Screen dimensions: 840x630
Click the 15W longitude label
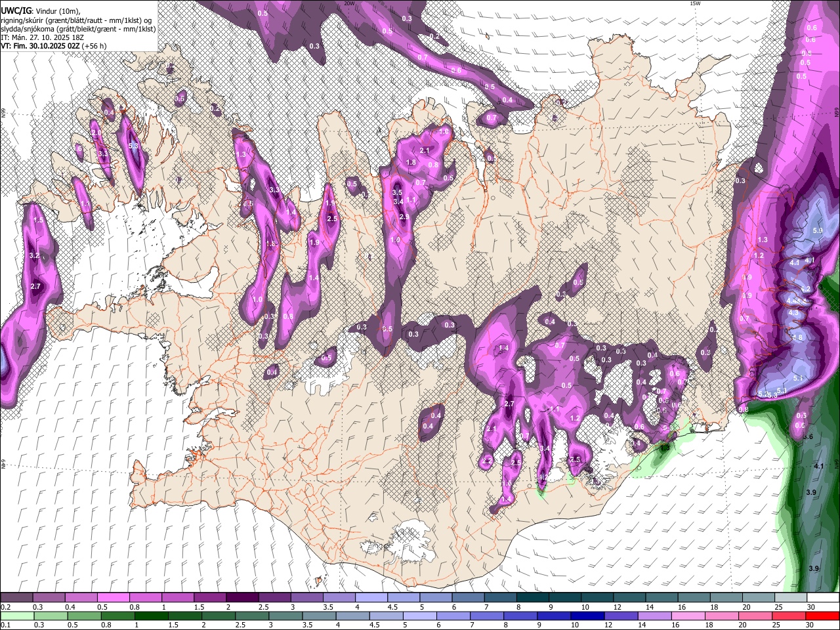click(x=695, y=3)
